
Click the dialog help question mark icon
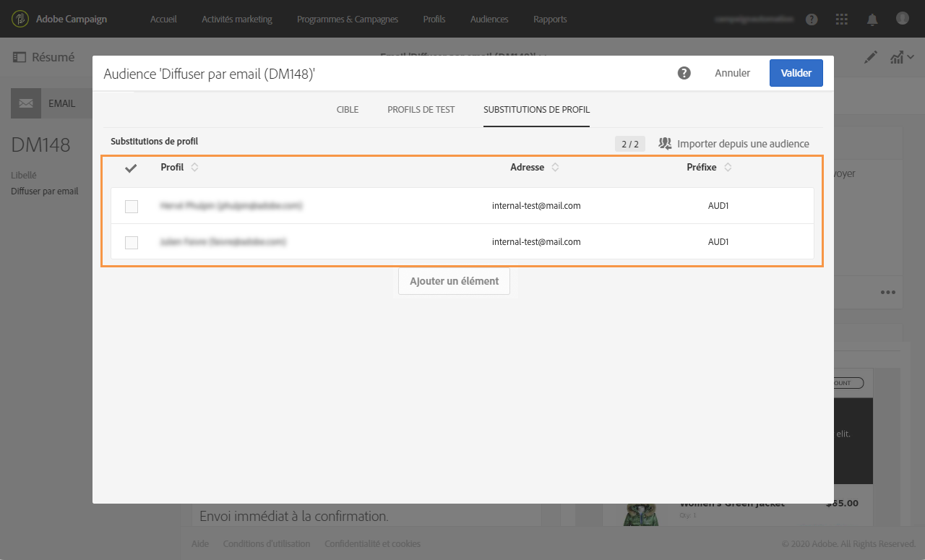pyautogui.click(x=684, y=73)
